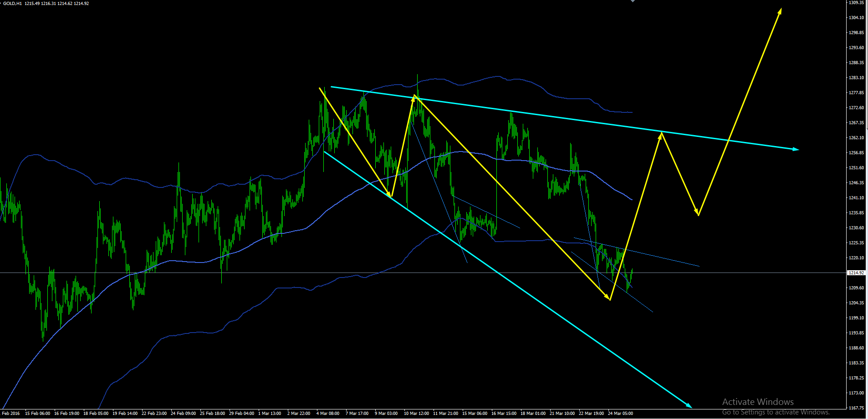Viewport: 868px width, 419px height.
Task: Click the 1241.10 price axis label
Action: (857, 198)
